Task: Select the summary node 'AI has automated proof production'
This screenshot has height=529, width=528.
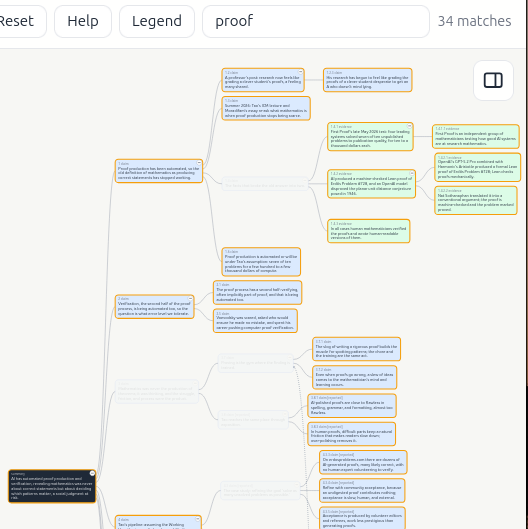Action: (52, 486)
